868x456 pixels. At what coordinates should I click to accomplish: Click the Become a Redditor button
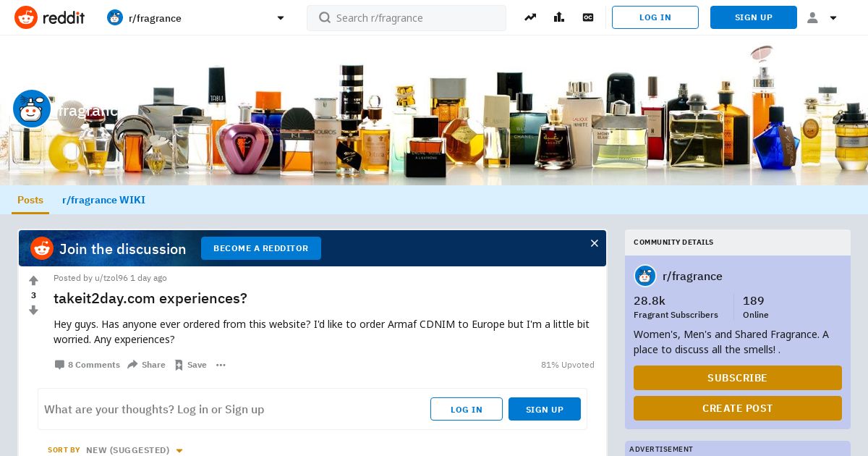[261, 248]
